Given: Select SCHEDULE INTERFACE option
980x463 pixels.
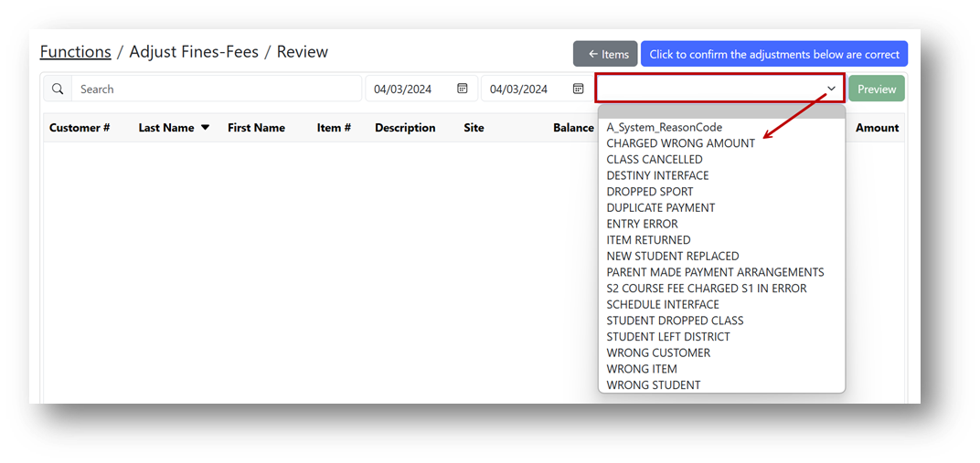Looking at the screenshot, I should click(663, 304).
